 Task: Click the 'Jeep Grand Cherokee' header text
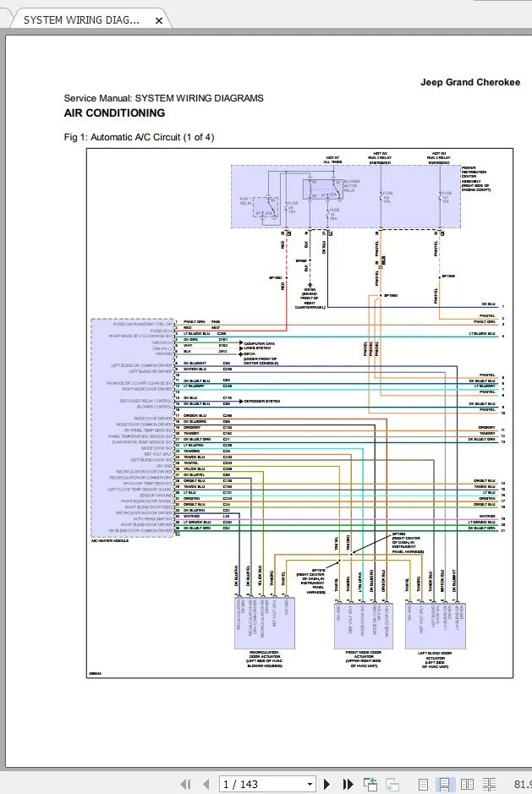click(470, 82)
